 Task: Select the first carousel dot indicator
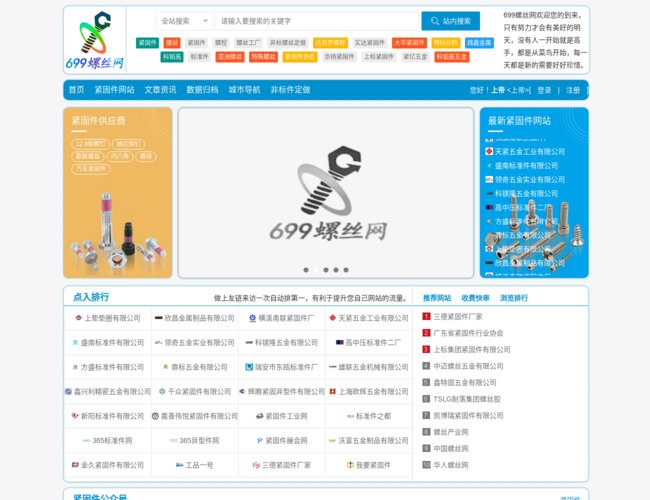[306, 270]
